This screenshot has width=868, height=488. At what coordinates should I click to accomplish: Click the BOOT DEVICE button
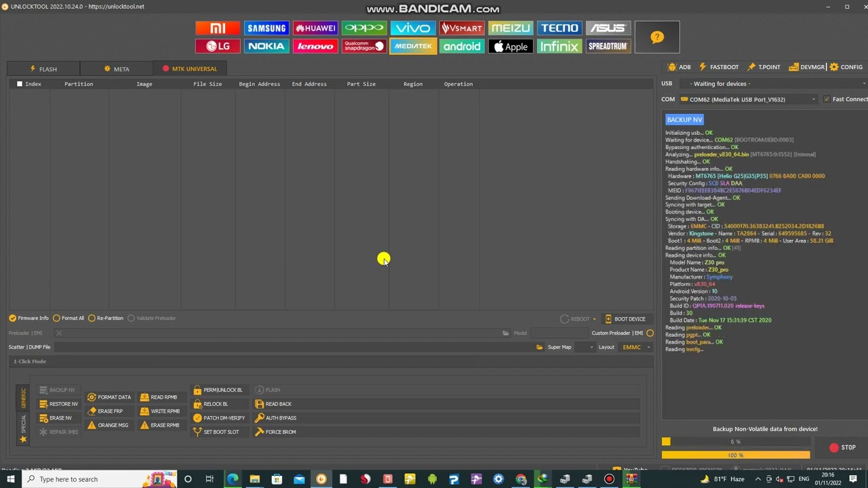[x=625, y=319]
